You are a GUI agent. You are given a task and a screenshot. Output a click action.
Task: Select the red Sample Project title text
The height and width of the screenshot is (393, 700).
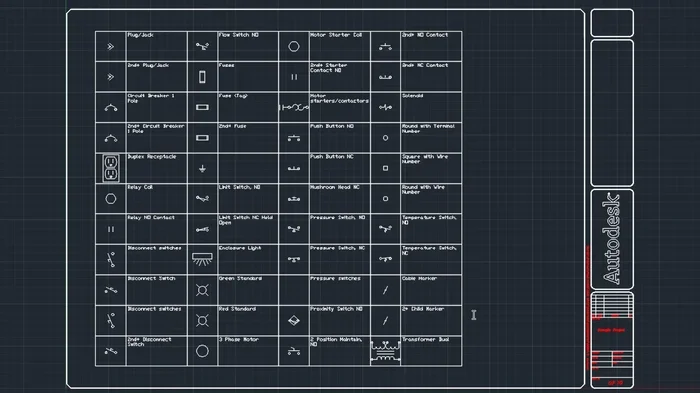612,330
